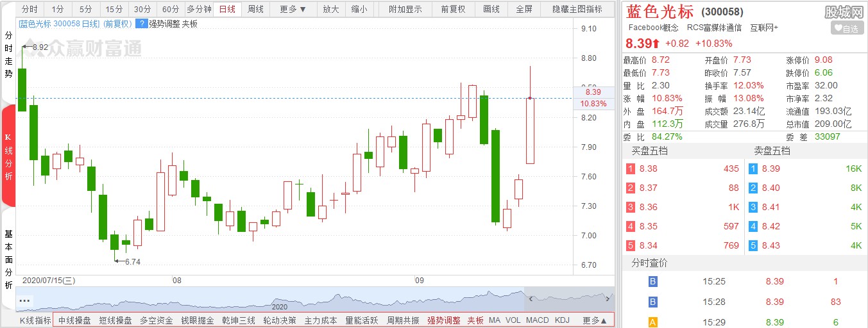The image size is (868, 328).
Task: Click the ellipsis button on timeline bar
Action: (x=25, y=300)
